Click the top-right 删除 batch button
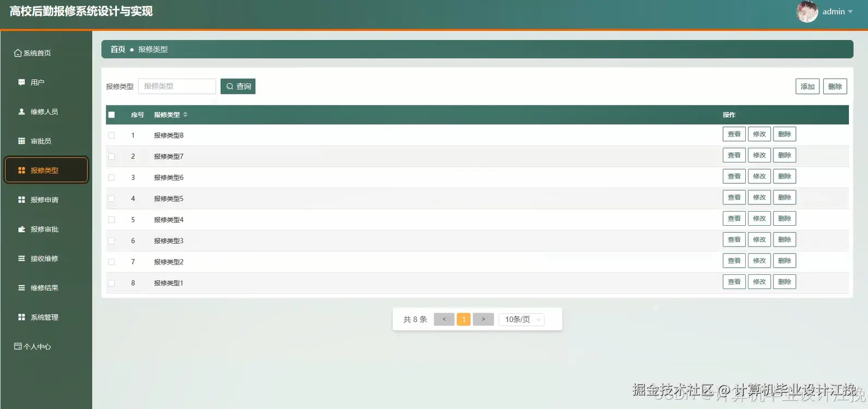Viewport: 868px width, 409px height. click(x=835, y=86)
